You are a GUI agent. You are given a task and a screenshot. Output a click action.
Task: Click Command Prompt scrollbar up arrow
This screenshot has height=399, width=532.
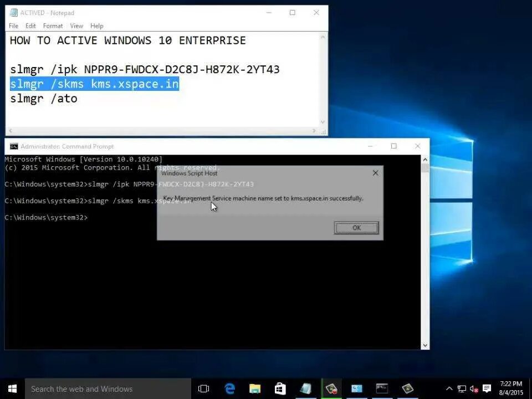pyautogui.click(x=425, y=160)
